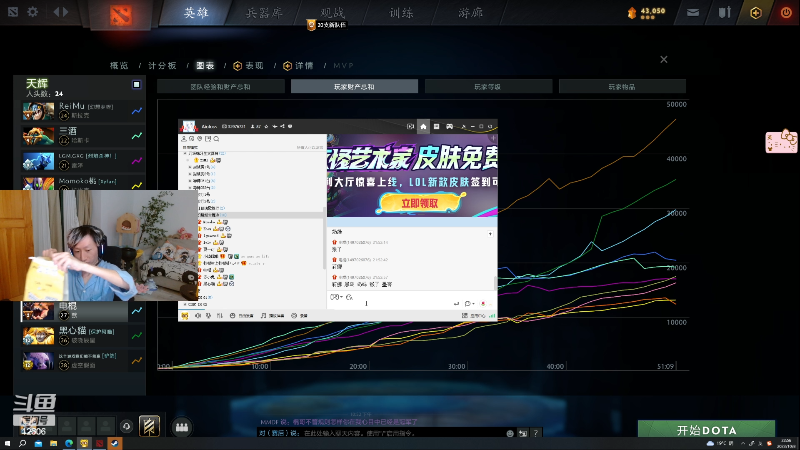Open emoticon smiley in Dota chat bar
Screen dimensions: 800x450
pos(510,433)
